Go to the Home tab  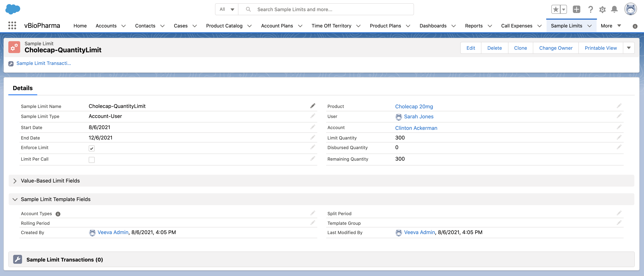tap(80, 26)
